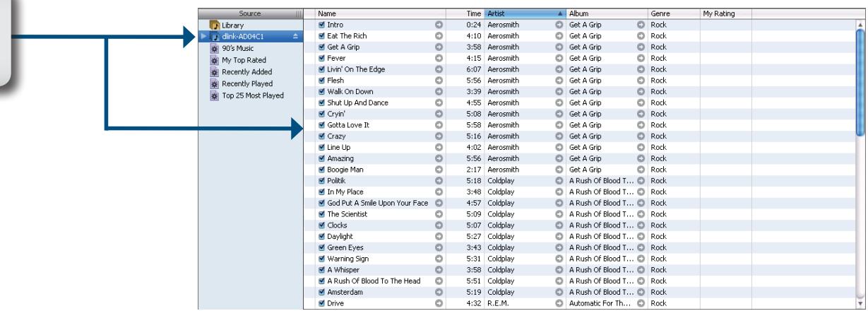Sort the list by My Rating column
The height and width of the screenshot is (311, 868).
pyautogui.click(x=725, y=13)
